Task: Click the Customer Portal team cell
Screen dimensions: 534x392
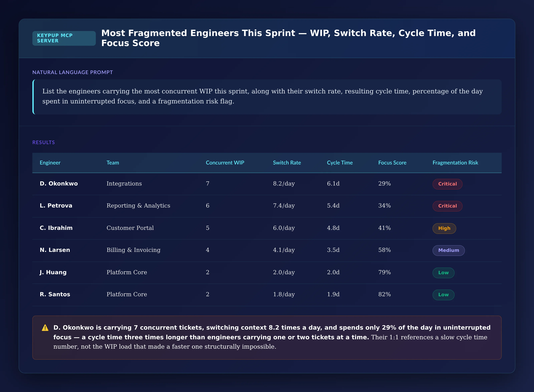Action: coord(130,228)
